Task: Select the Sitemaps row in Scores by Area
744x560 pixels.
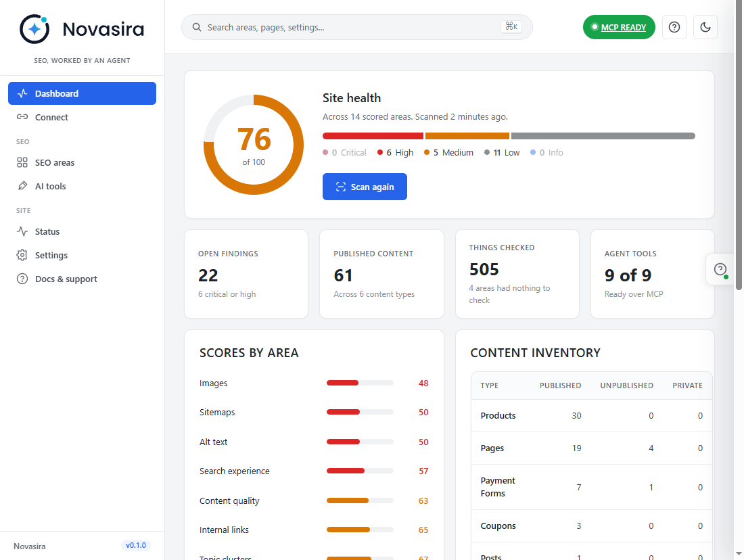Action: 314,413
